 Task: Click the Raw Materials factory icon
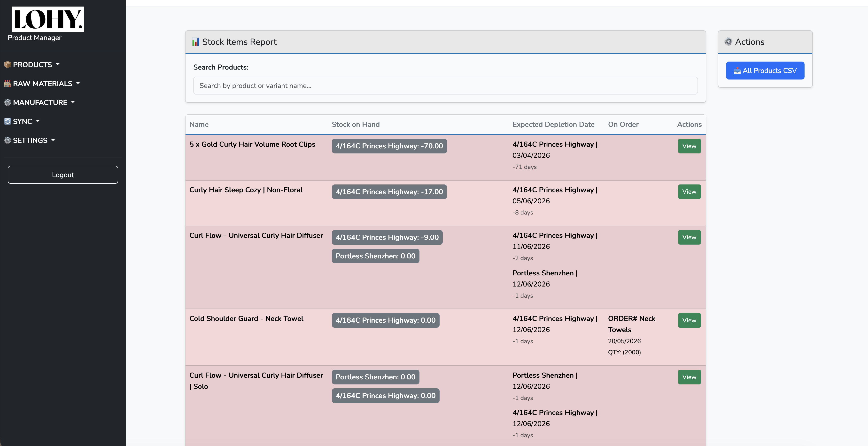pyautogui.click(x=8, y=83)
